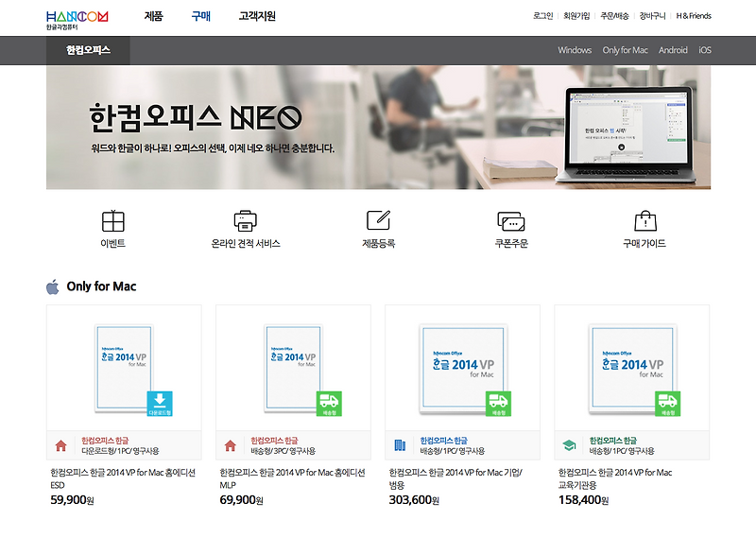Click the 쿠폰주문 coupon icon
Viewport: 756px width, 538px height.
[x=511, y=221]
